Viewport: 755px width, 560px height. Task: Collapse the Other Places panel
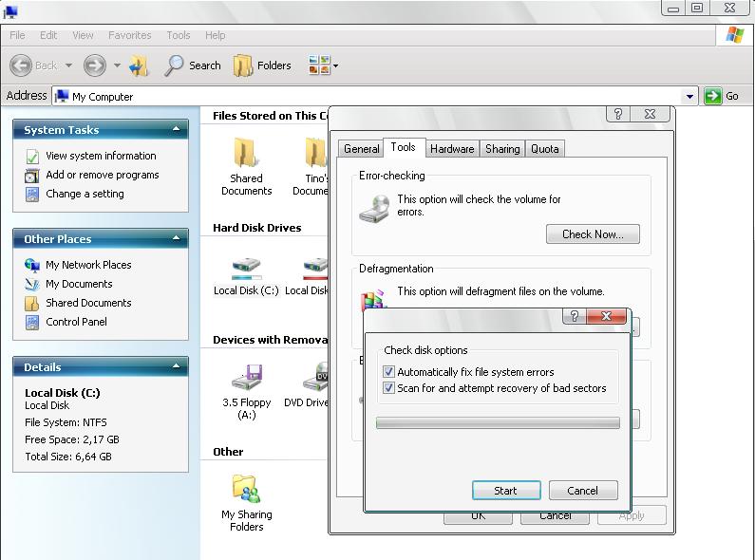(x=177, y=238)
